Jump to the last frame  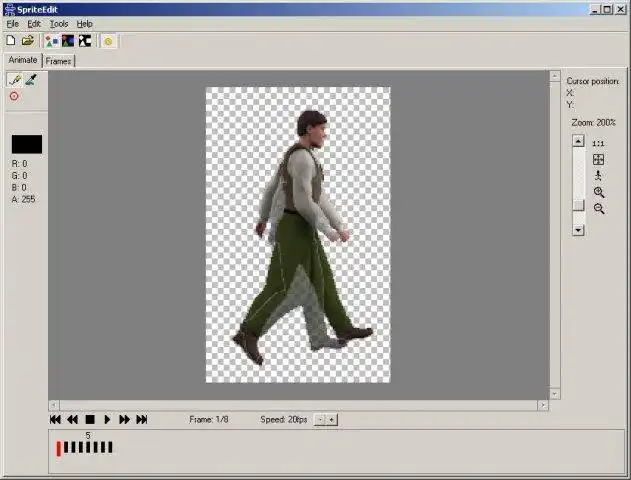pos(142,420)
